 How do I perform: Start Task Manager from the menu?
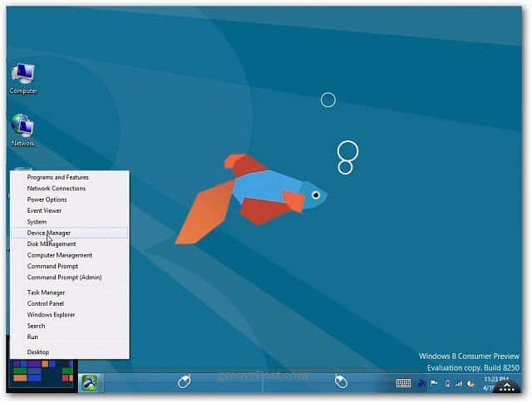tap(47, 292)
